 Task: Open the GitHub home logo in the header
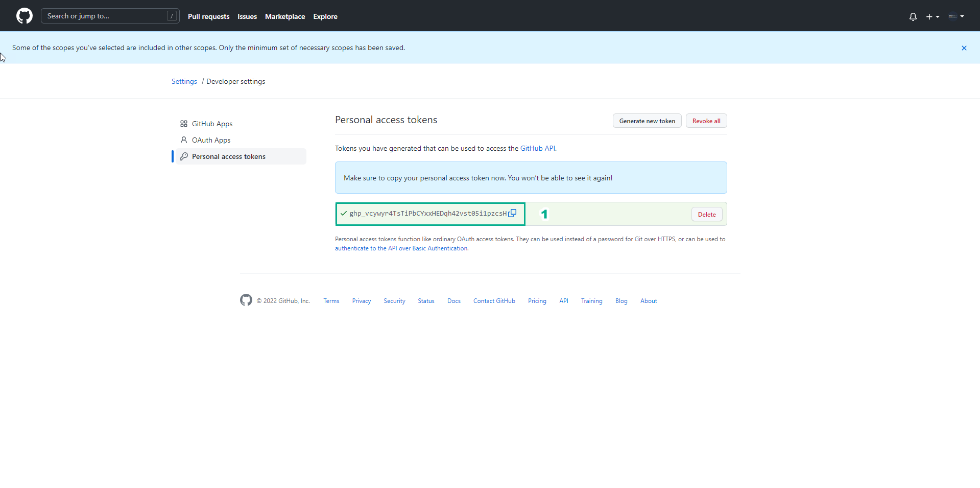pos(24,16)
